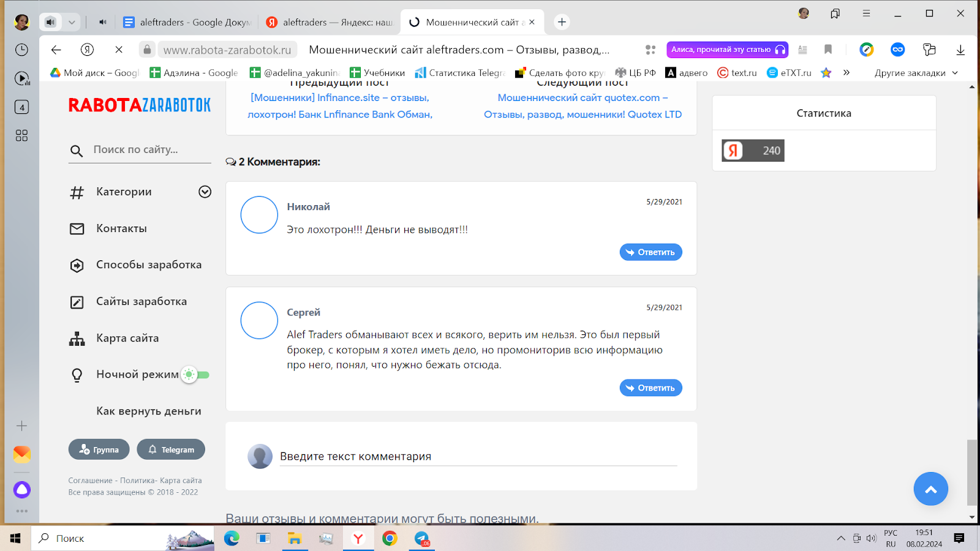
Task: Click the comment text input field
Action: point(478,457)
